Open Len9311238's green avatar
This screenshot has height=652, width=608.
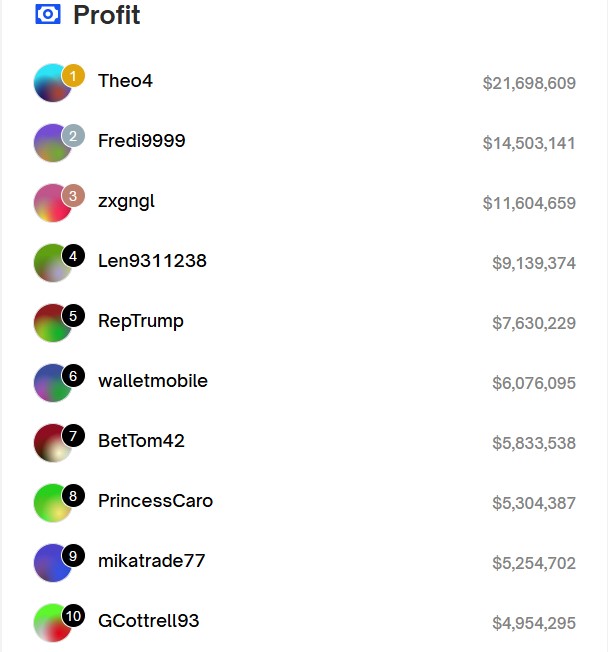point(52,263)
